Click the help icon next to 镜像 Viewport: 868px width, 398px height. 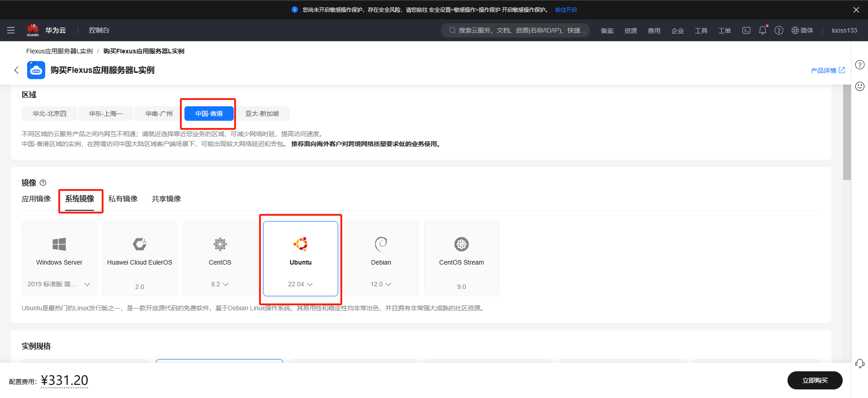(43, 183)
